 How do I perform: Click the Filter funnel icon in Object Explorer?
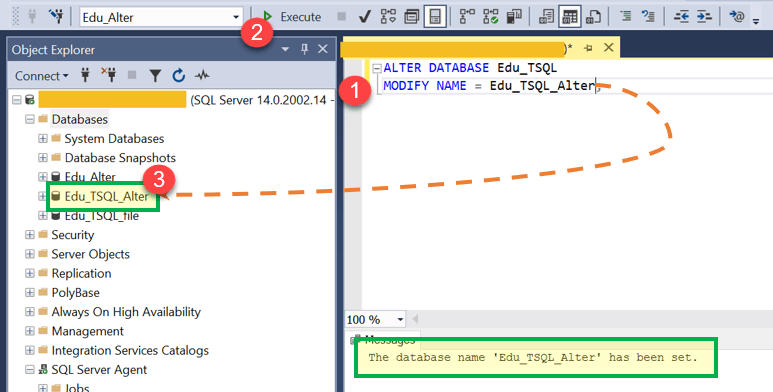coord(155,75)
